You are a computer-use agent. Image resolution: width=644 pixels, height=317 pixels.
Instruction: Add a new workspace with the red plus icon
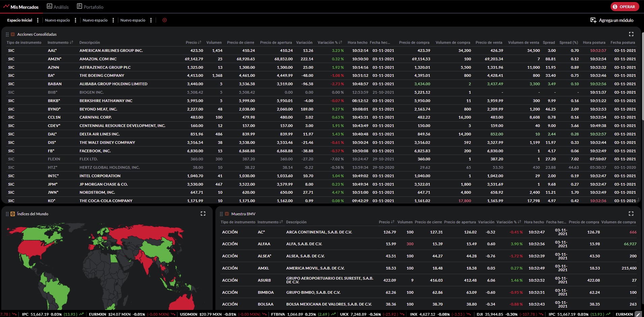(x=164, y=20)
